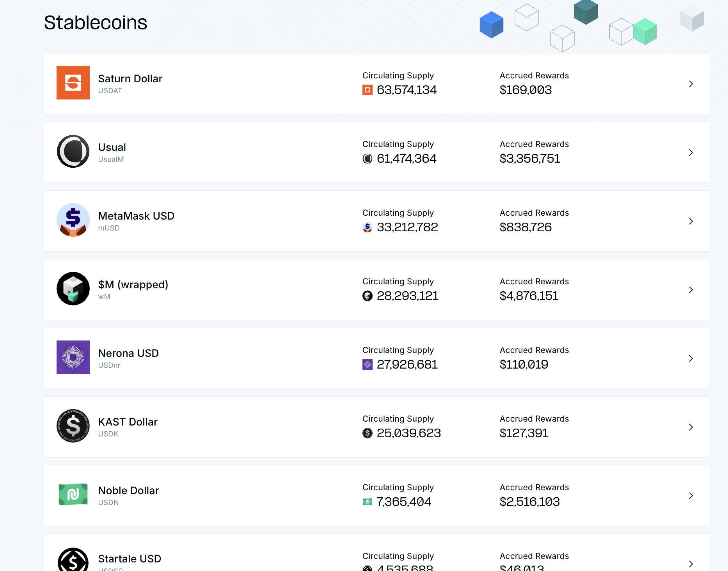Click accrued rewards value $838,726
Image resolution: width=728 pixels, height=571 pixels.
[526, 227]
